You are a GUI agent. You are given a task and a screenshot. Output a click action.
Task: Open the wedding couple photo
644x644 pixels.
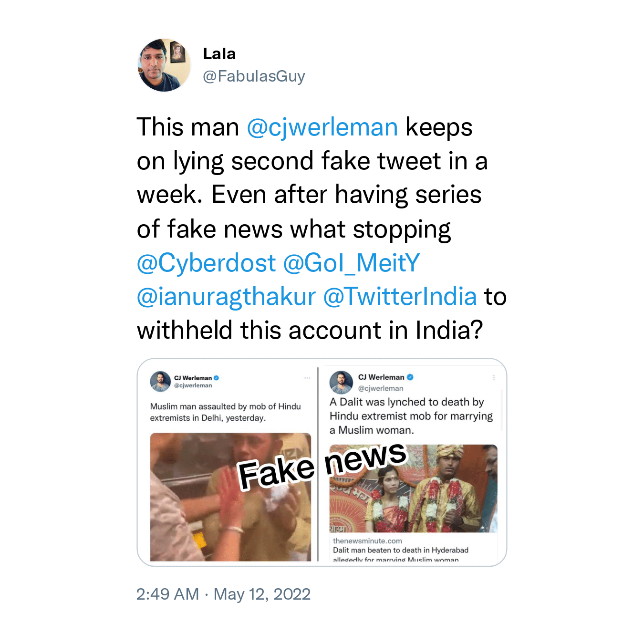point(414,488)
